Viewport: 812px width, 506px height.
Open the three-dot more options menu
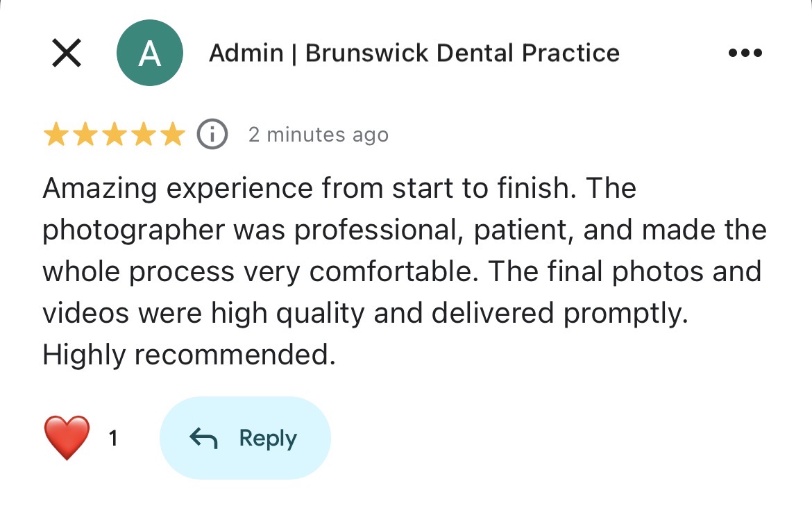point(745,53)
